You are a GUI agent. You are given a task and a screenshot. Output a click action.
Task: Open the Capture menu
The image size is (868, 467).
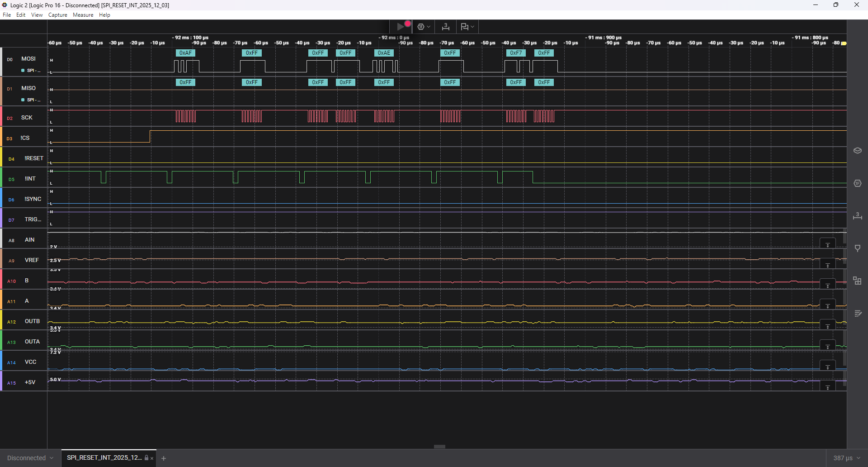click(57, 15)
